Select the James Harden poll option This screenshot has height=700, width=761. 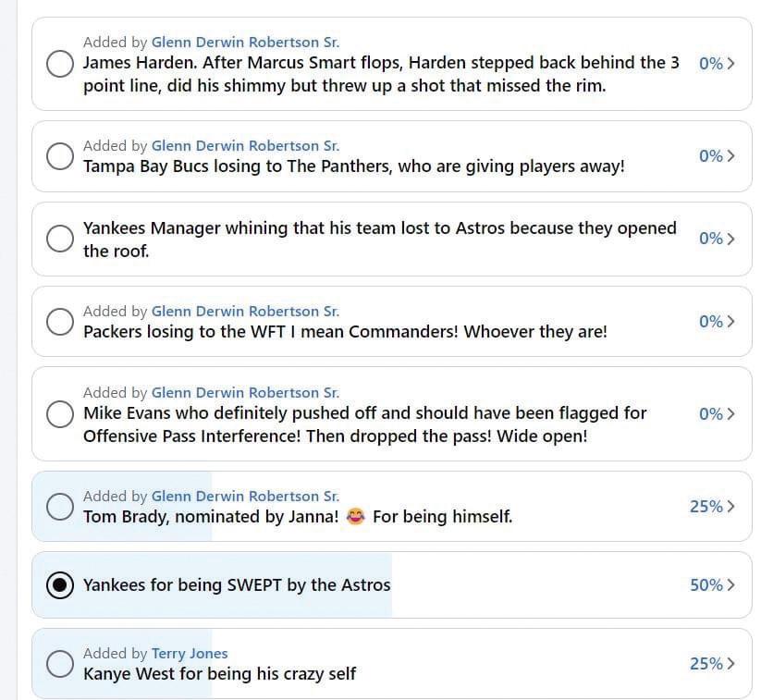pyautogui.click(x=60, y=64)
